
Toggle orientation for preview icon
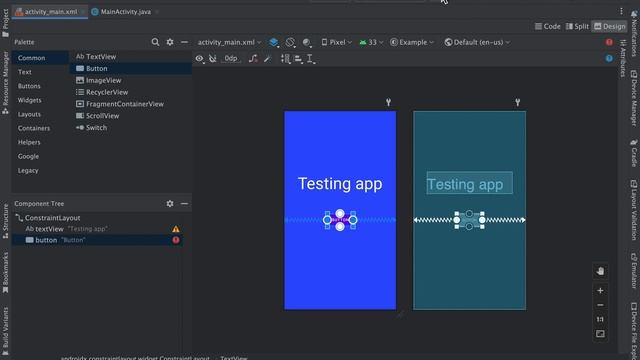(290, 42)
